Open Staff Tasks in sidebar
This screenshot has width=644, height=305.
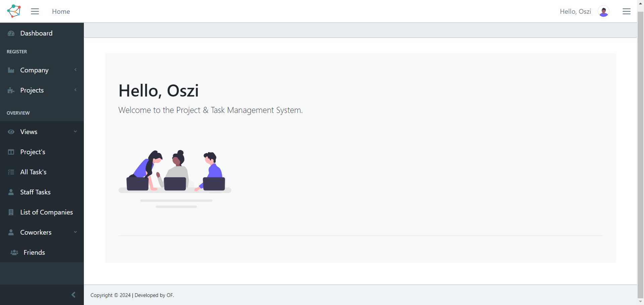(x=35, y=192)
